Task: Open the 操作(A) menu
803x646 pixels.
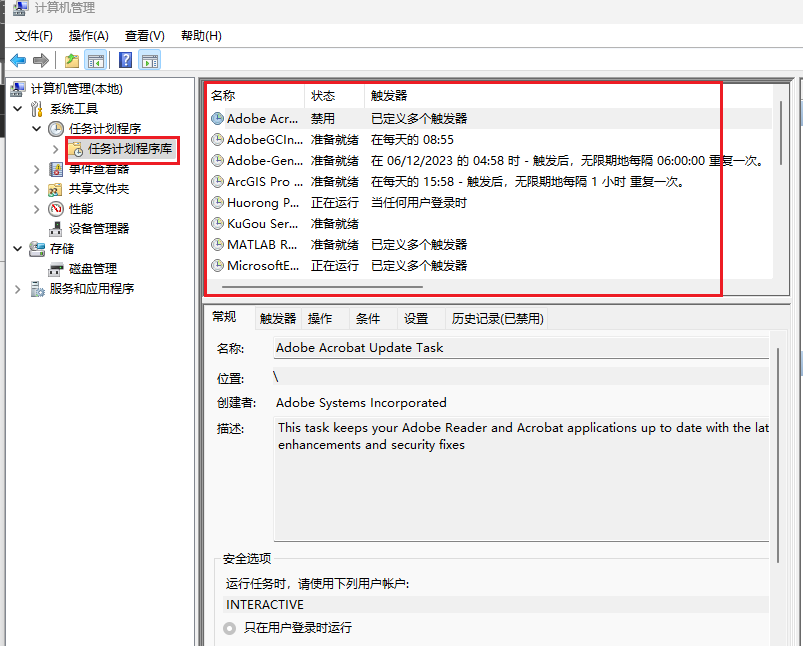Action: point(88,36)
